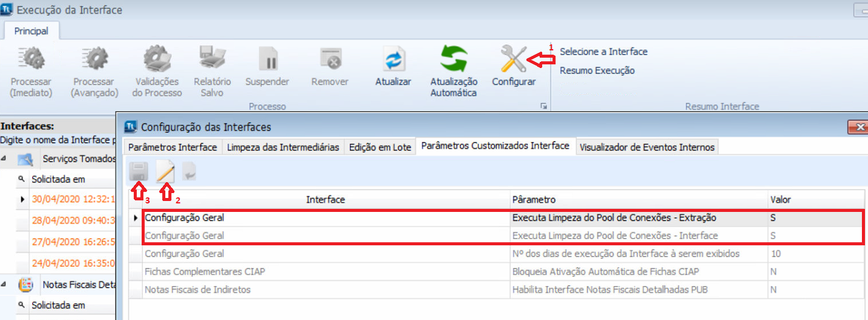Click value S for Extração row
The height and width of the screenshot is (320, 868).
[x=816, y=217]
